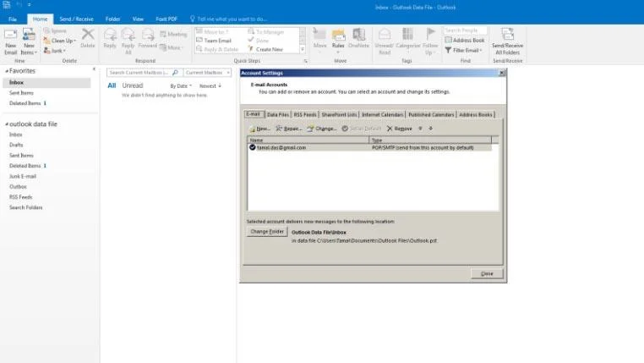Image resolution: width=644 pixels, height=363 pixels.
Task: Collapse the outlook data file tree
Action: [7, 124]
